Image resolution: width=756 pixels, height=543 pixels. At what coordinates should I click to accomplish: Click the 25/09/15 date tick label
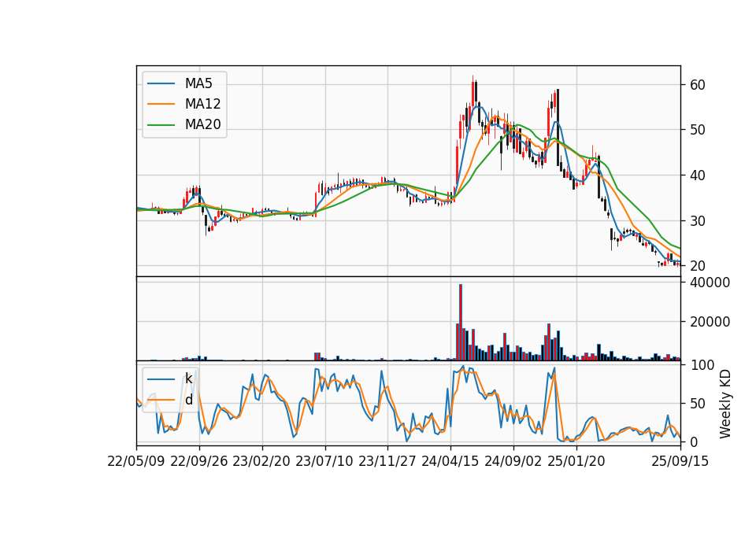coord(680,461)
